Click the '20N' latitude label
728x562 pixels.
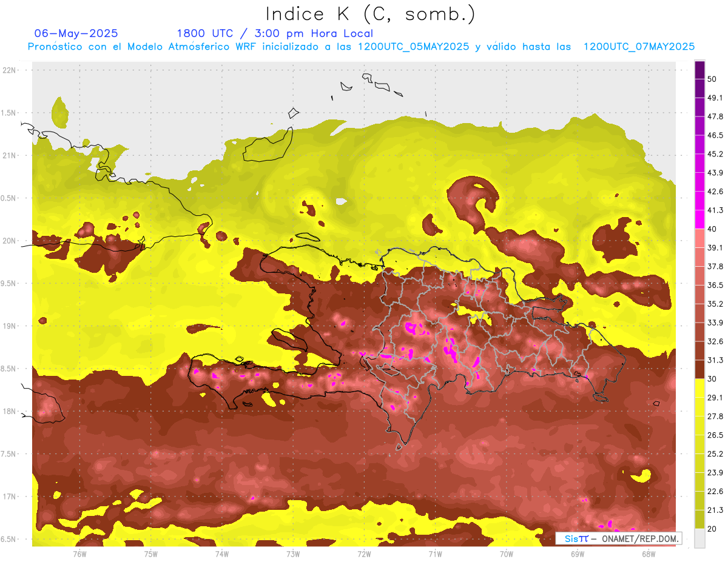tap(10, 241)
